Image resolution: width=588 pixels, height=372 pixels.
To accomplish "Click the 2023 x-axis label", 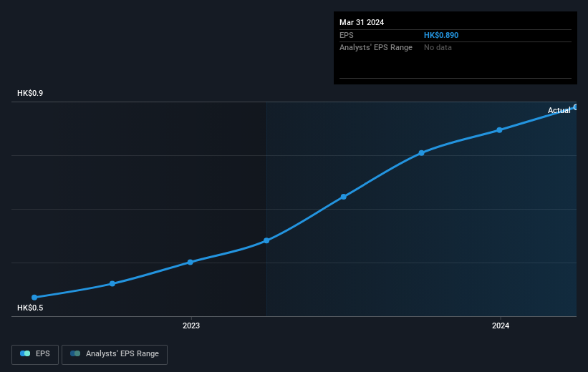I will click(x=191, y=326).
